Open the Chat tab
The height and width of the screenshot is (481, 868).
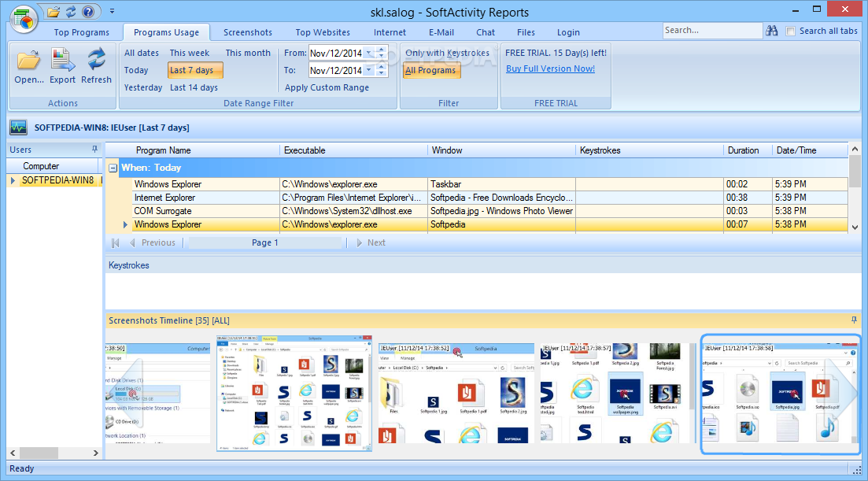(486, 32)
